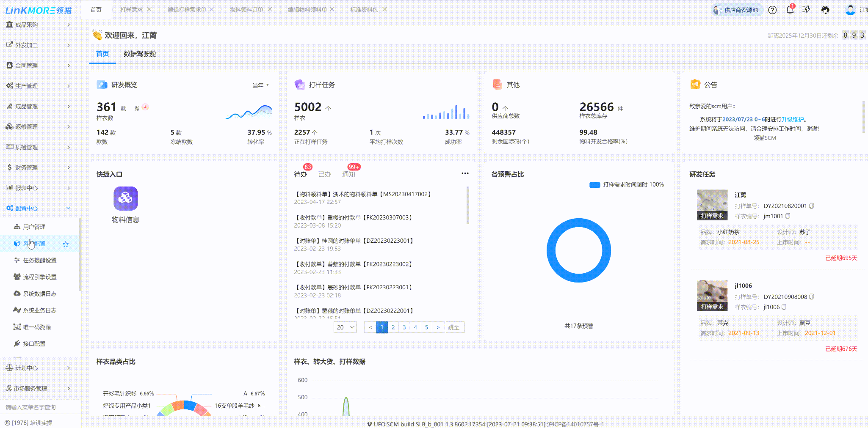Open the customer service headset icon
The width and height of the screenshot is (868, 428).
[825, 10]
